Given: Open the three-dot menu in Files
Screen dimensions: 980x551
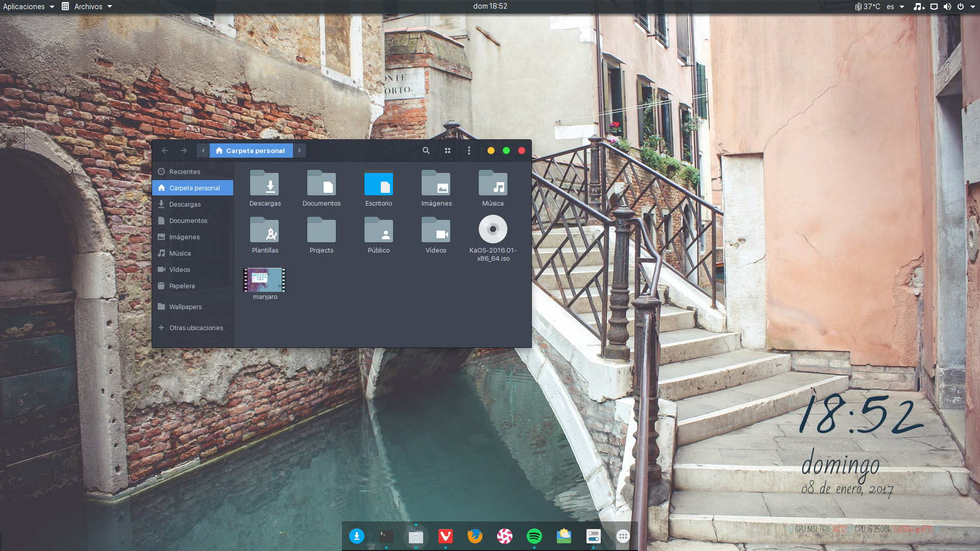Looking at the screenshot, I should [469, 151].
